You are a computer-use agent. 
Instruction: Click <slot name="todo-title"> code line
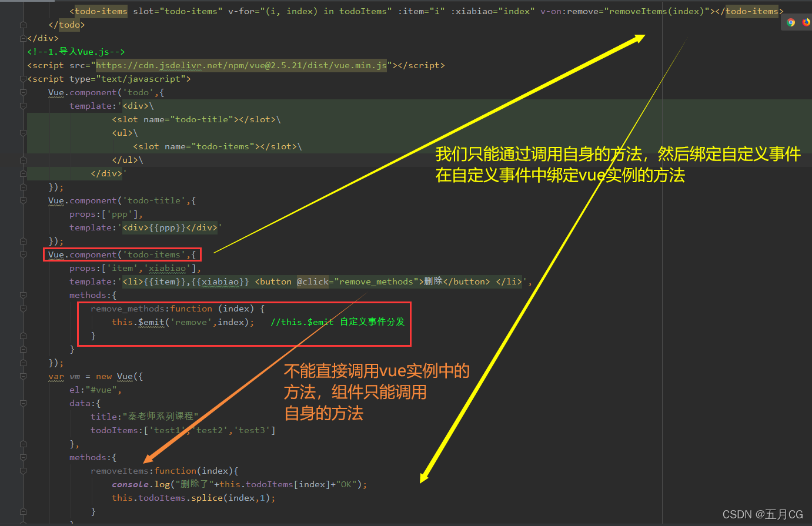click(x=196, y=119)
